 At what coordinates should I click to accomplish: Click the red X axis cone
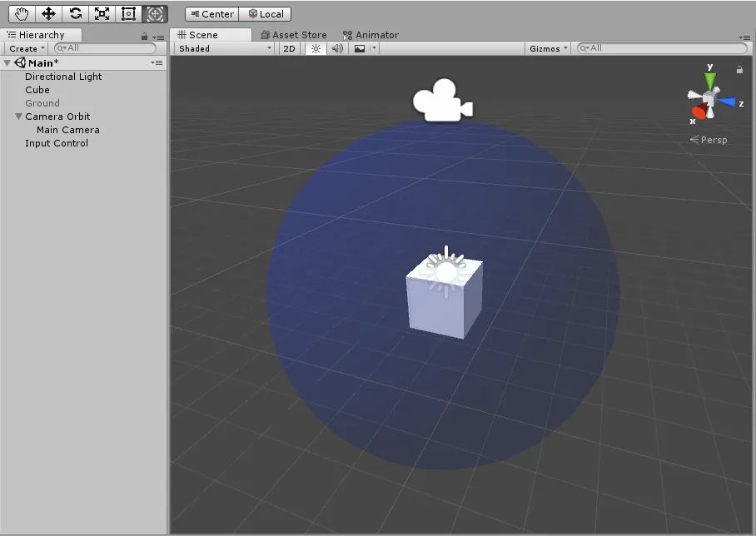tap(699, 113)
